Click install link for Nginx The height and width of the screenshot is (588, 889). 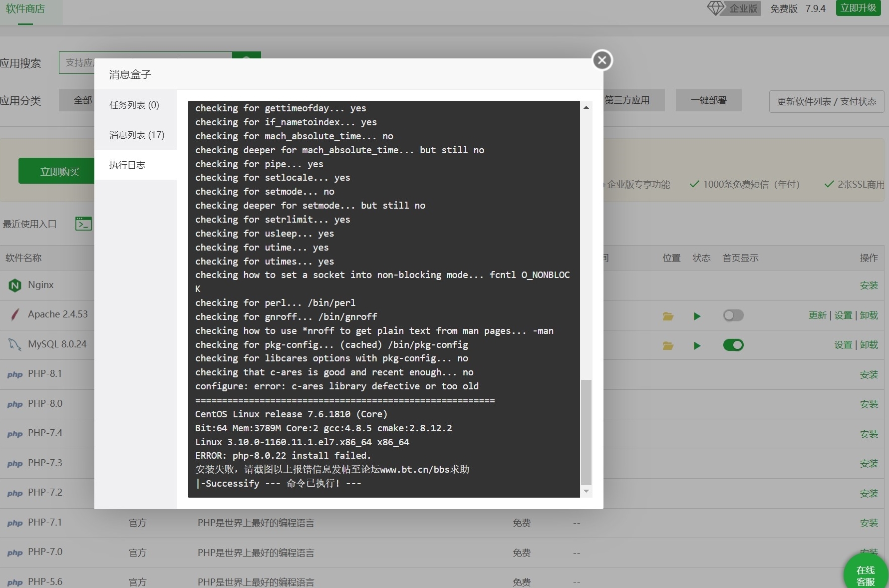869,286
